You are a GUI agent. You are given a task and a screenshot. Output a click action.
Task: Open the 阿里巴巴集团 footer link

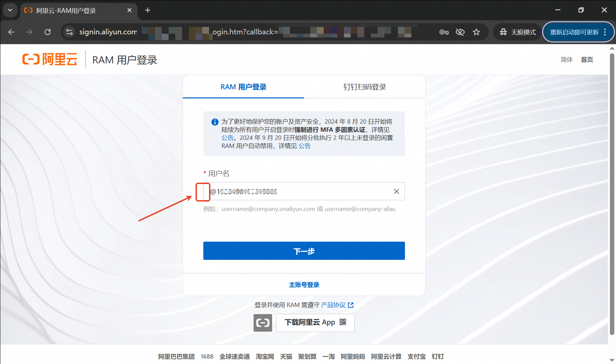(176, 357)
